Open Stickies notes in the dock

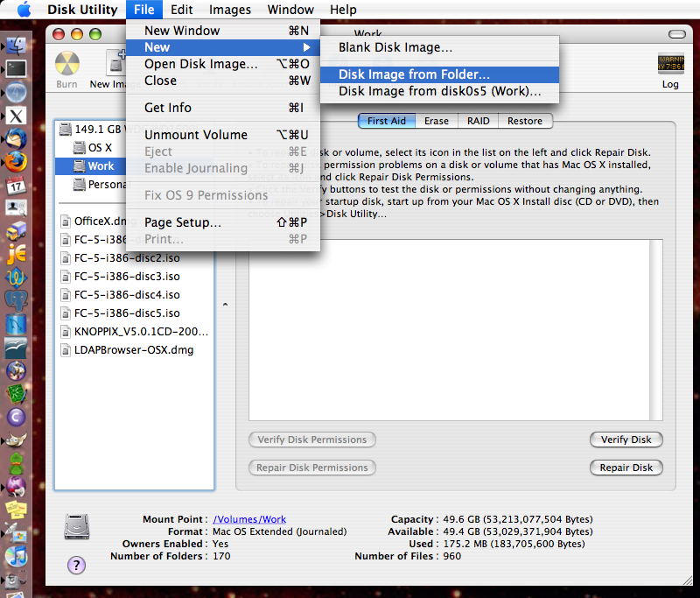coord(16,510)
